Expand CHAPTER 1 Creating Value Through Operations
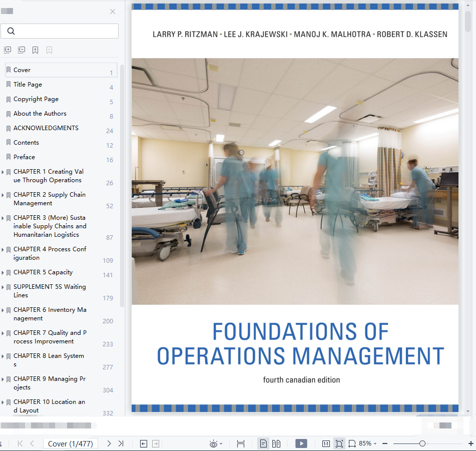The image size is (476, 451). point(3,172)
